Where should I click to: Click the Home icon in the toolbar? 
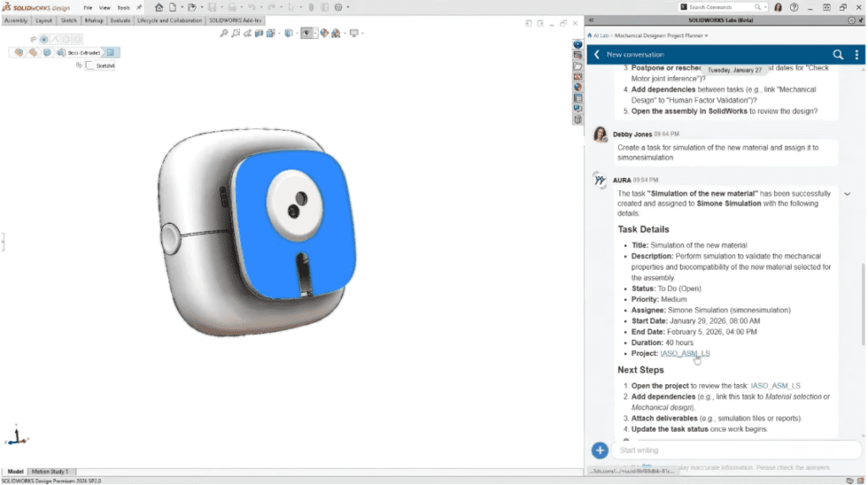(x=159, y=8)
